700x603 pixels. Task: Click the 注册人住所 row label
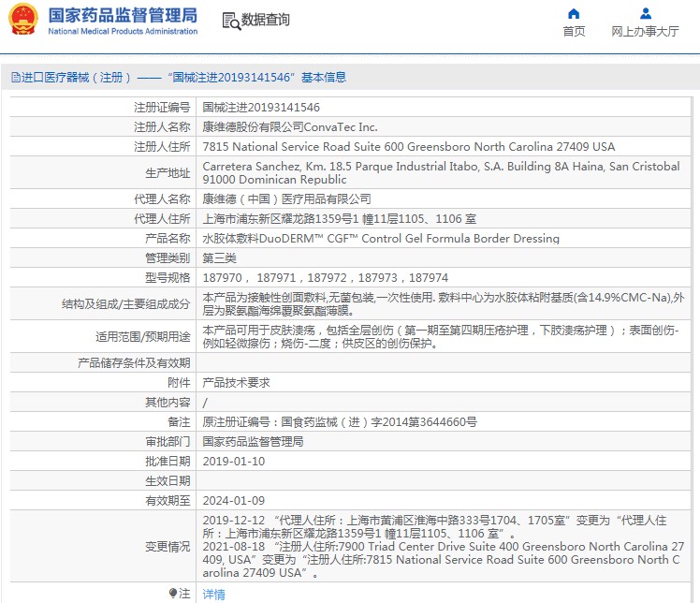point(162,147)
